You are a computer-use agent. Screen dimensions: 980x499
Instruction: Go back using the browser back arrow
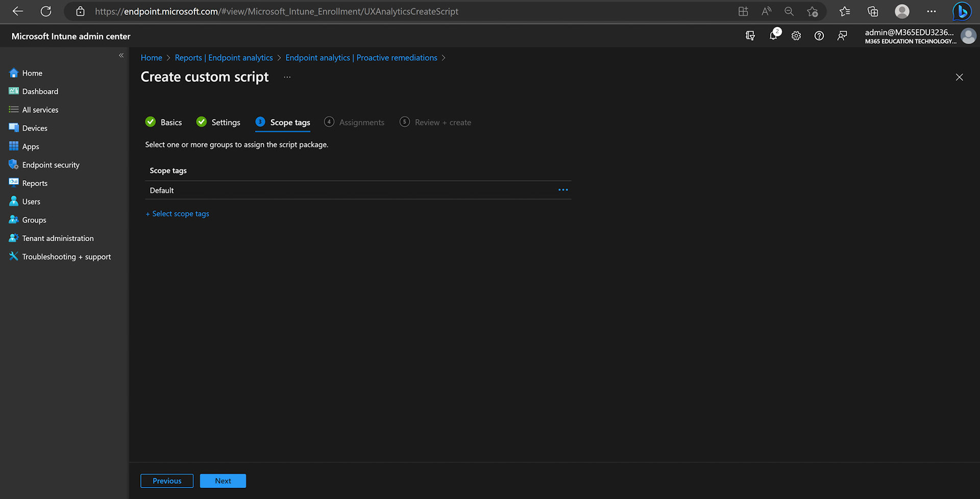pyautogui.click(x=18, y=11)
